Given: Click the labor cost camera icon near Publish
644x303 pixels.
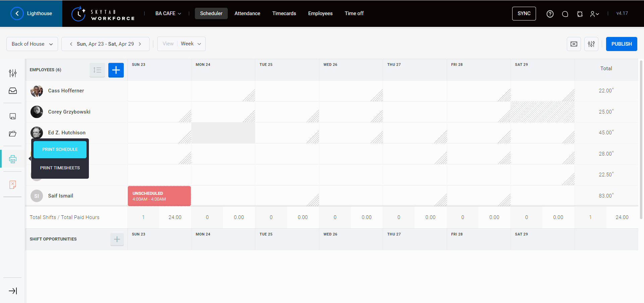Looking at the screenshot, I should pos(574,44).
